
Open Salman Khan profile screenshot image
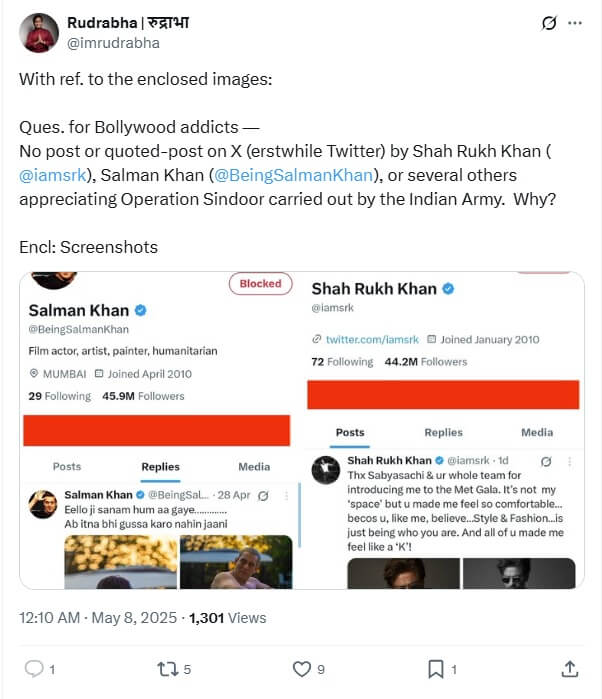pyautogui.click(x=160, y=430)
